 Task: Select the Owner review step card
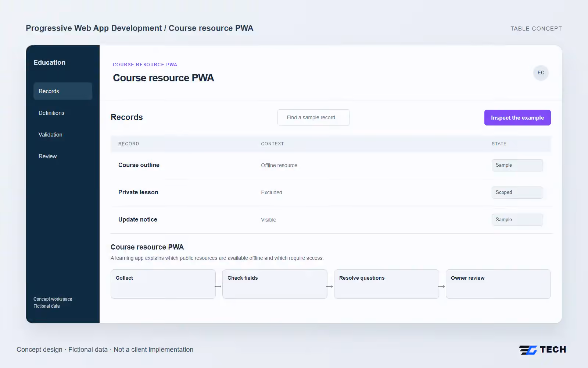coord(498,284)
